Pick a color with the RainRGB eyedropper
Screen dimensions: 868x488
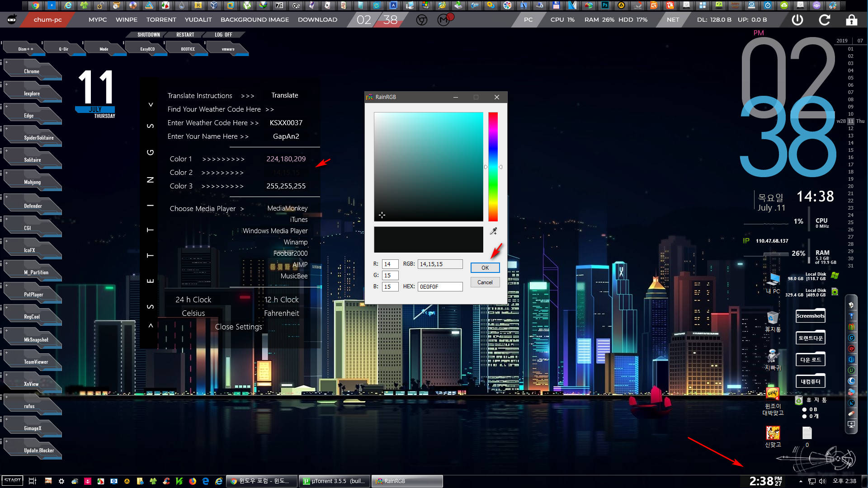(x=494, y=231)
